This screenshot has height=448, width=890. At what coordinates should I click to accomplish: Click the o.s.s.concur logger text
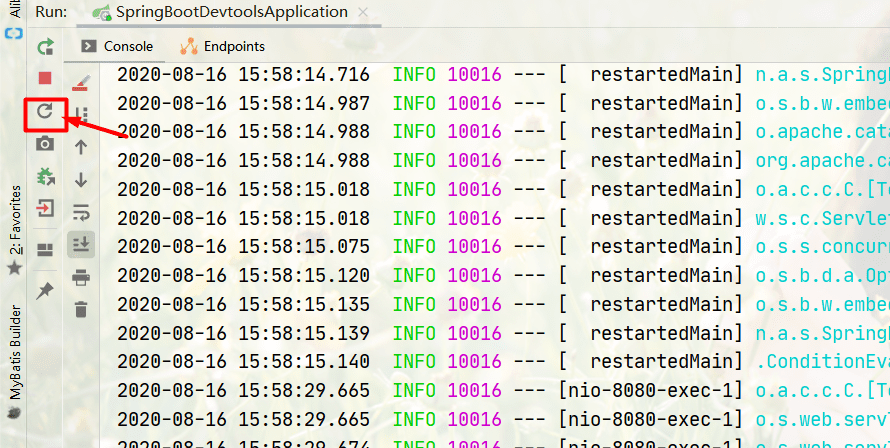[x=822, y=246]
